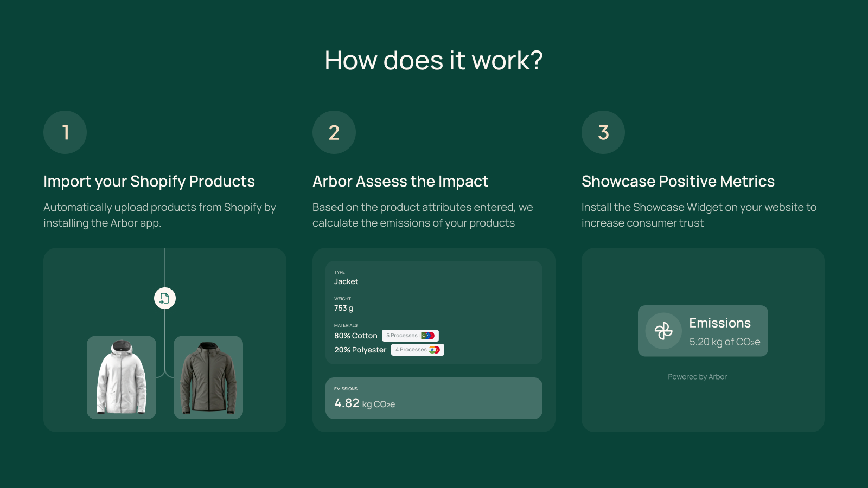Open the 4 Processes badge for Polyester
This screenshot has width=868, height=488.
pos(418,350)
